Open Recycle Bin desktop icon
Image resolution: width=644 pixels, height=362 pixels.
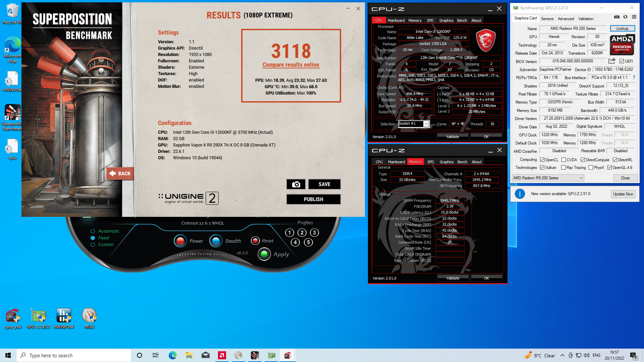pos(12,13)
